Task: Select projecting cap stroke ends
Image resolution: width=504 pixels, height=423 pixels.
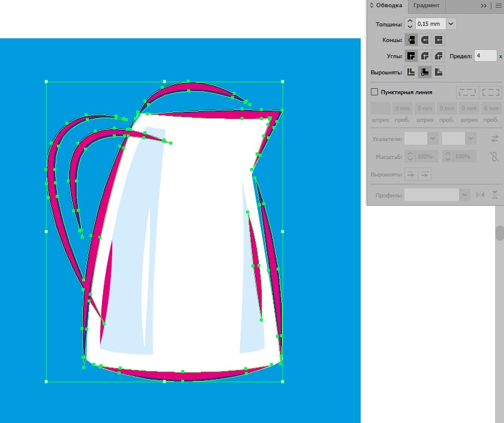Action: click(x=439, y=40)
